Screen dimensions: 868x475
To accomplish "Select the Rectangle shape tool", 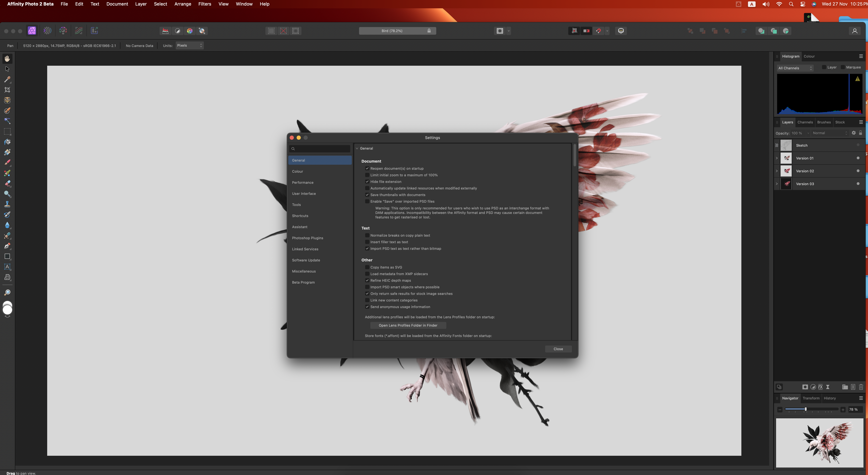I will (x=7, y=257).
